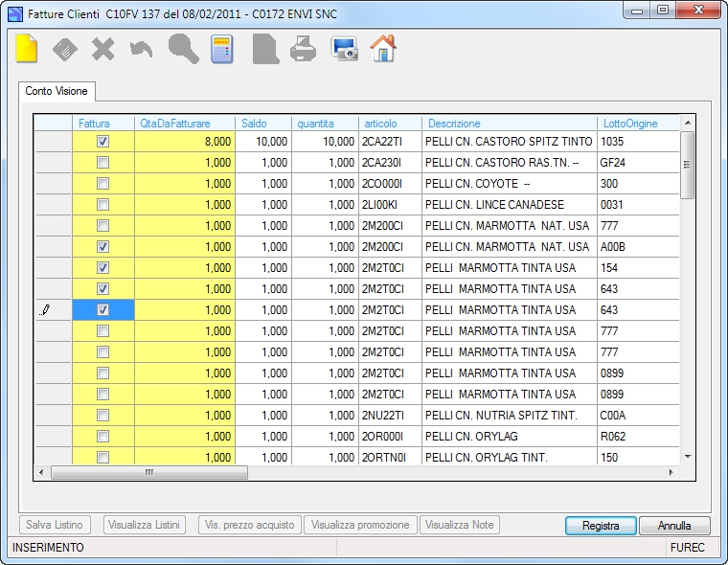Click the screen capture camera icon
This screenshot has height=565, width=728.
[345, 49]
